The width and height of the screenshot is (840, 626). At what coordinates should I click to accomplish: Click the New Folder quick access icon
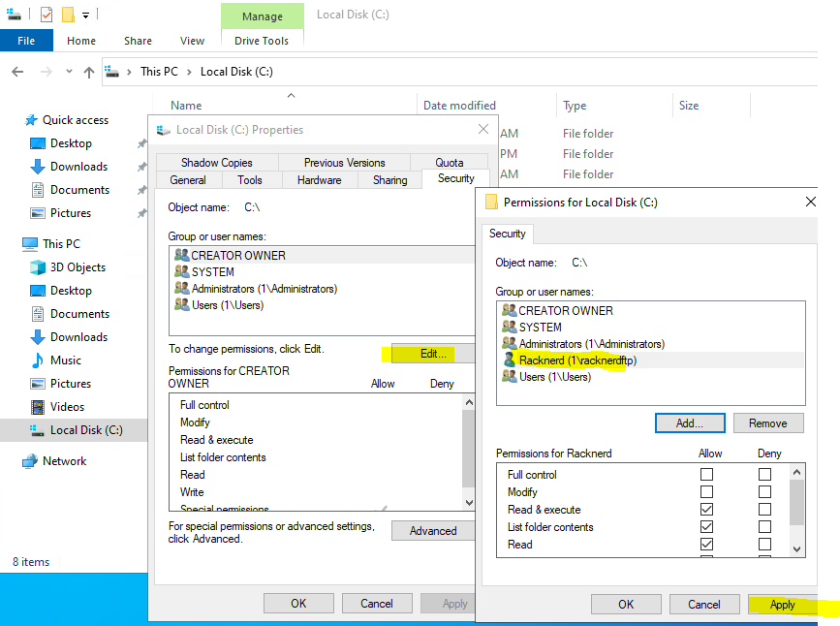click(68, 15)
